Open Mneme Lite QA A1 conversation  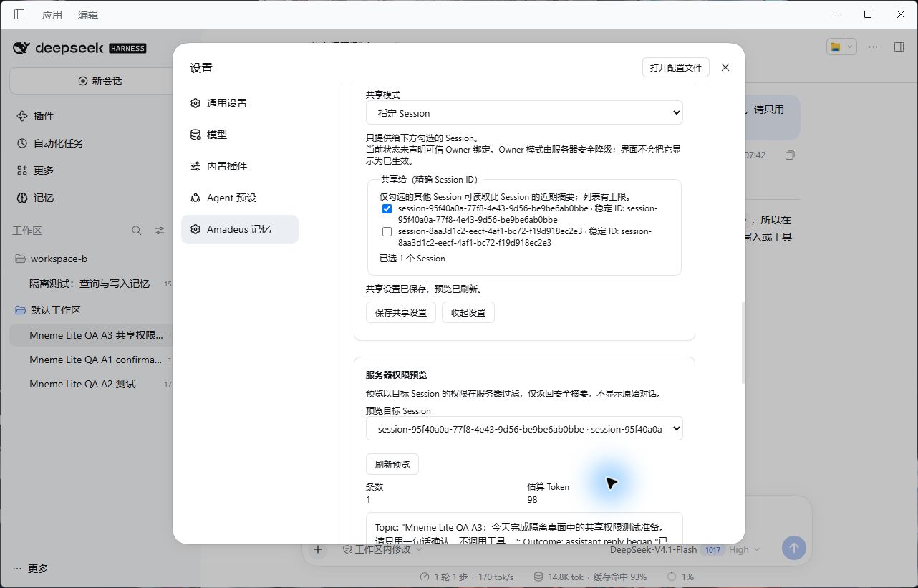95,360
